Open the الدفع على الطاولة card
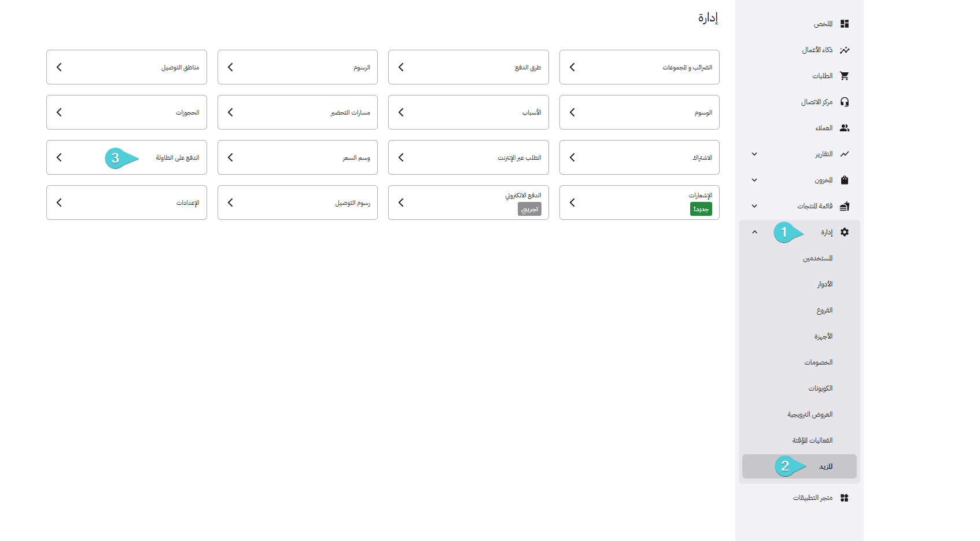The image size is (980, 541). click(127, 157)
